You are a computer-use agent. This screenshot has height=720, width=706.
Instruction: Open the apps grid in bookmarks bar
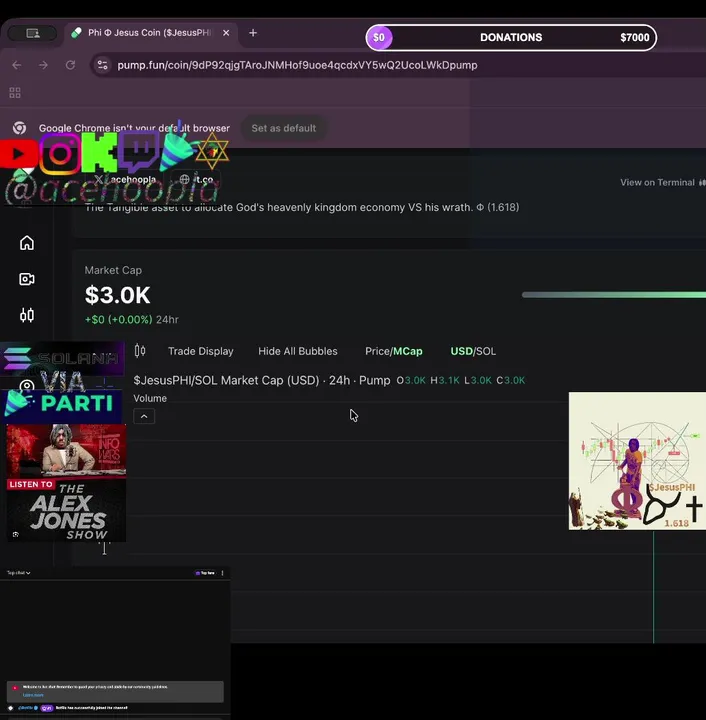15,93
